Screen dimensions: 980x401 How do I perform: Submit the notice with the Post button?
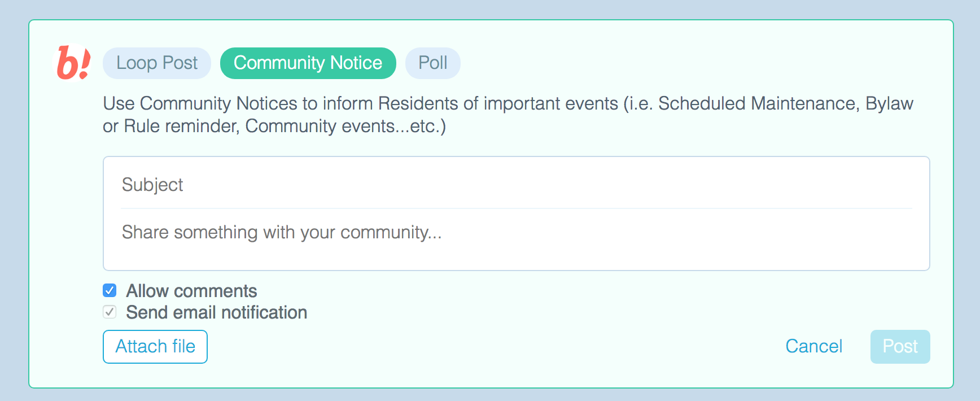[x=900, y=346]
